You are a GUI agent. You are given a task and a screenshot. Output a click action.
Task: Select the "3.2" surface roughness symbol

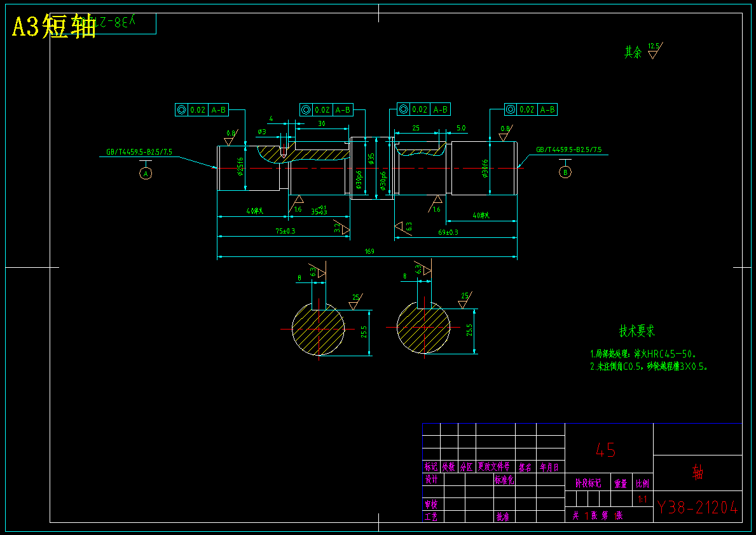pos(341,227)
